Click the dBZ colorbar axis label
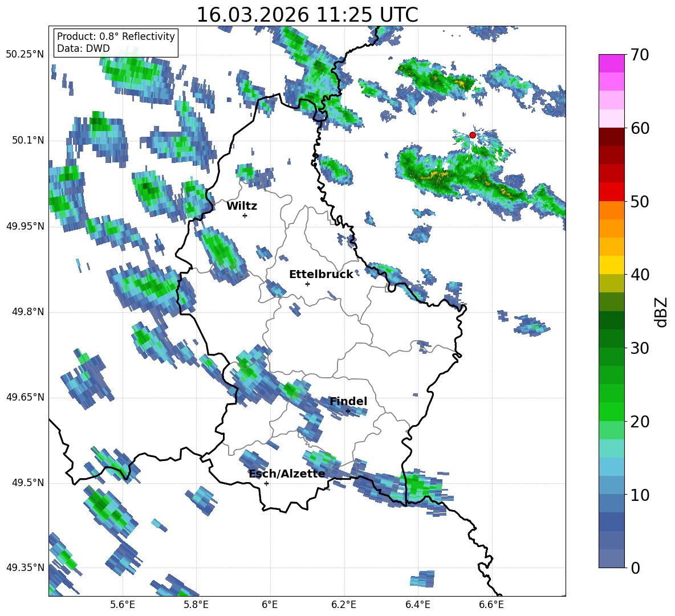The image size is (675, 616). [662, 312]
